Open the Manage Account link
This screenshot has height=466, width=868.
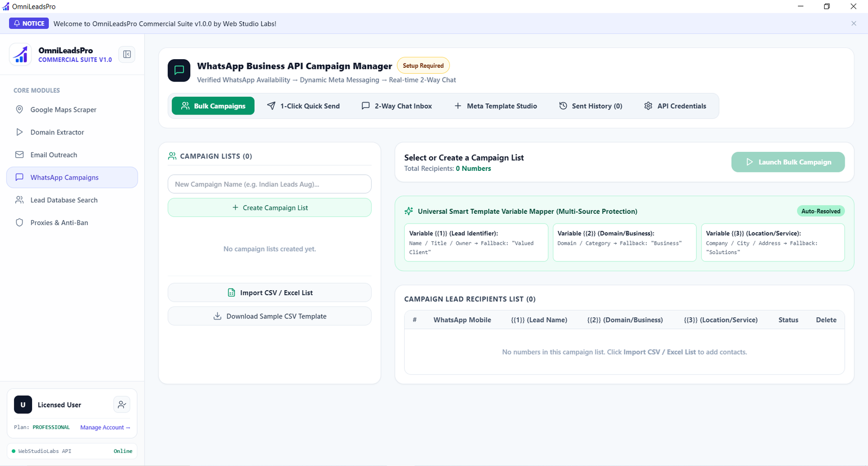coord(105,427)
